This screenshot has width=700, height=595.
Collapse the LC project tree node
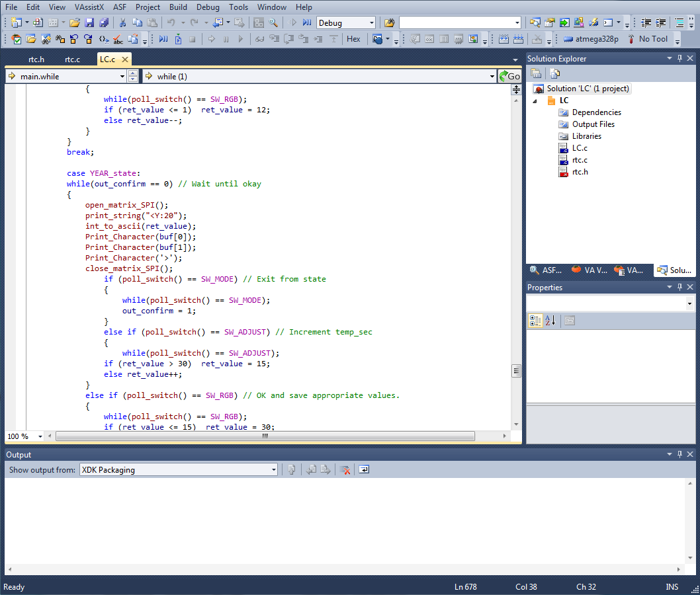(x=535, y=101)
